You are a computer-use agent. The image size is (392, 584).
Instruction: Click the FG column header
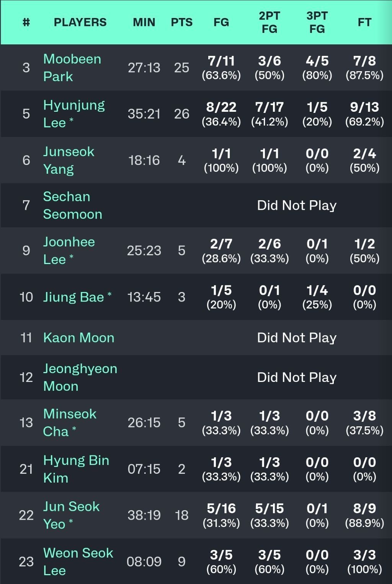tap(221, 22)
